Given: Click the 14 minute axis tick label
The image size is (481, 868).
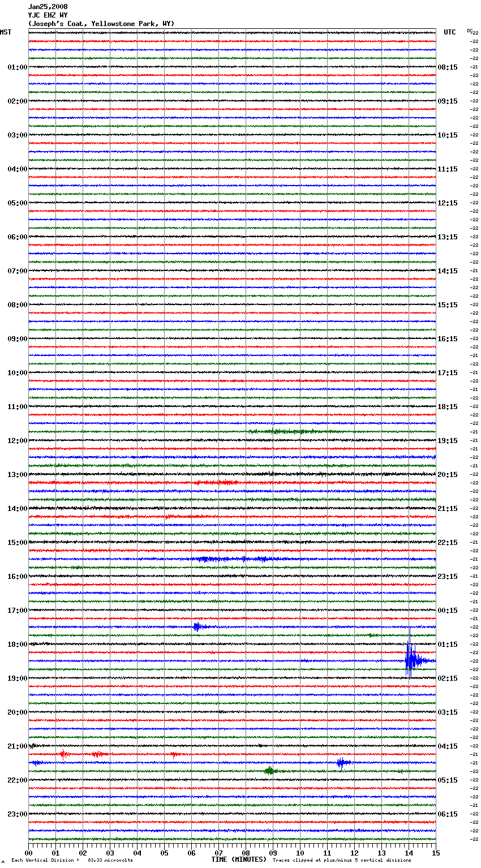Looking at the screenshot, I should pyautogui.click(x=409, y=853).
